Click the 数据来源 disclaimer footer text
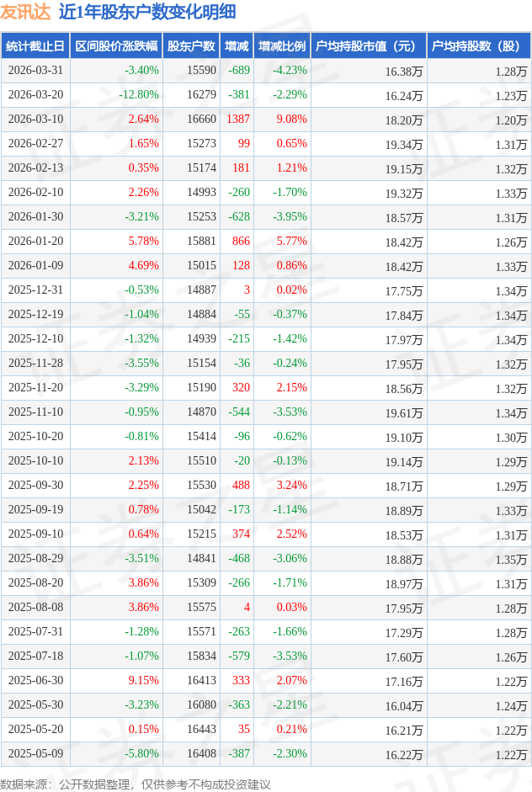Viewport: 532px width, 792px height. tap(136, 784)
